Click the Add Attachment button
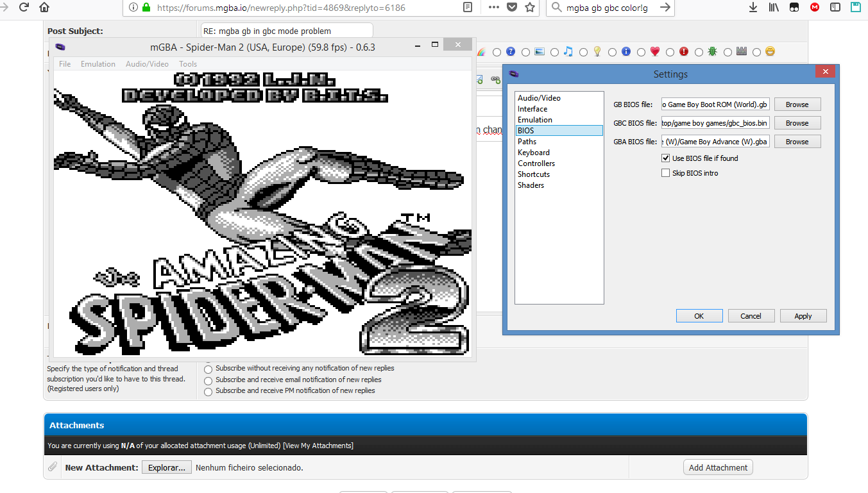 pos(719,467)
